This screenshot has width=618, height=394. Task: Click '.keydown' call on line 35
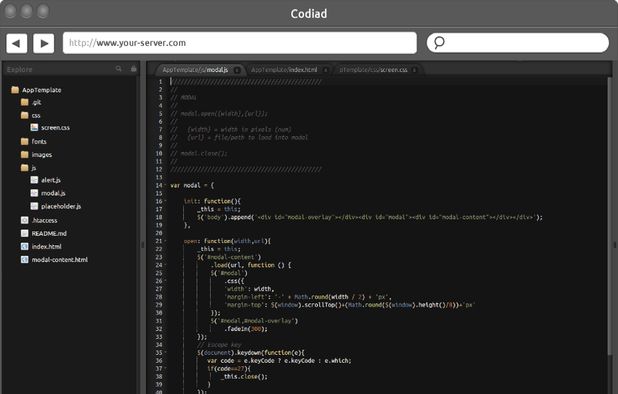click(248, 353)
